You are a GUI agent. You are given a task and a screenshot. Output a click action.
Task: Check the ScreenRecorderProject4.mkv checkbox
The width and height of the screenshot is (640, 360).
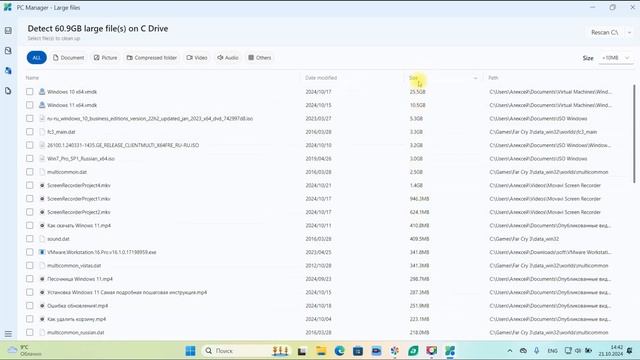click(x=29, y=185)
